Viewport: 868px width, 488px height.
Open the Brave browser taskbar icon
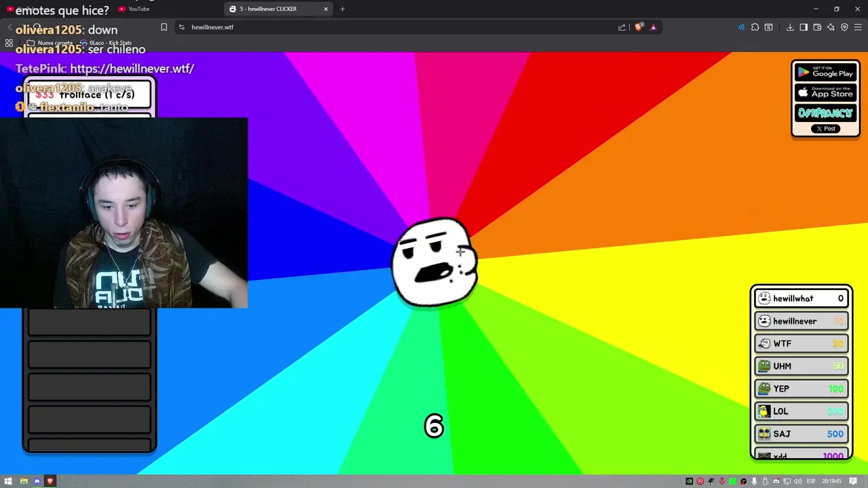tap(50, 481)
